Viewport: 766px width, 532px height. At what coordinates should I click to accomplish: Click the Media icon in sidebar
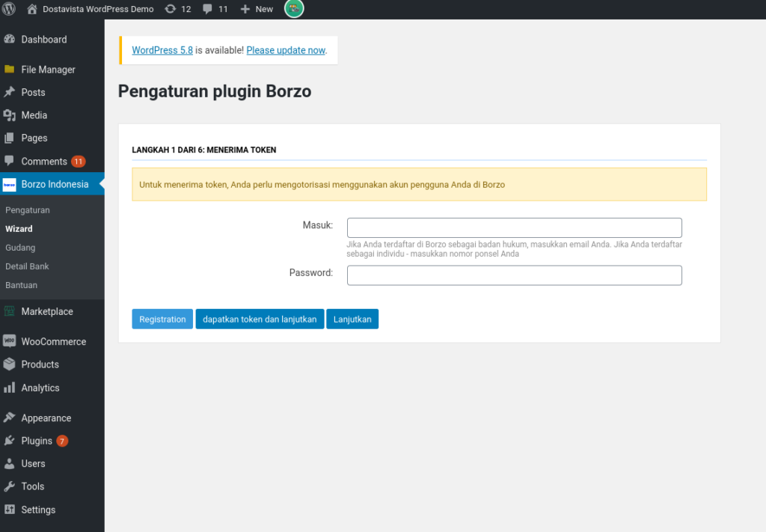[9, 114]
